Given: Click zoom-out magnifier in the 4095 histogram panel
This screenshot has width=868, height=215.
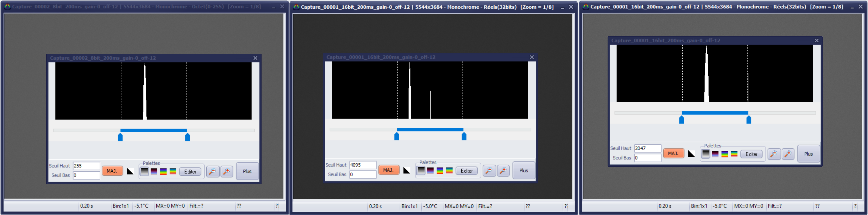Looking at the screenshot, I should pos(489,171).
